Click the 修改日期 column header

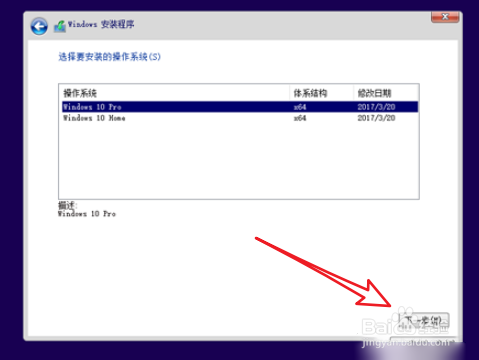[386, 93]
